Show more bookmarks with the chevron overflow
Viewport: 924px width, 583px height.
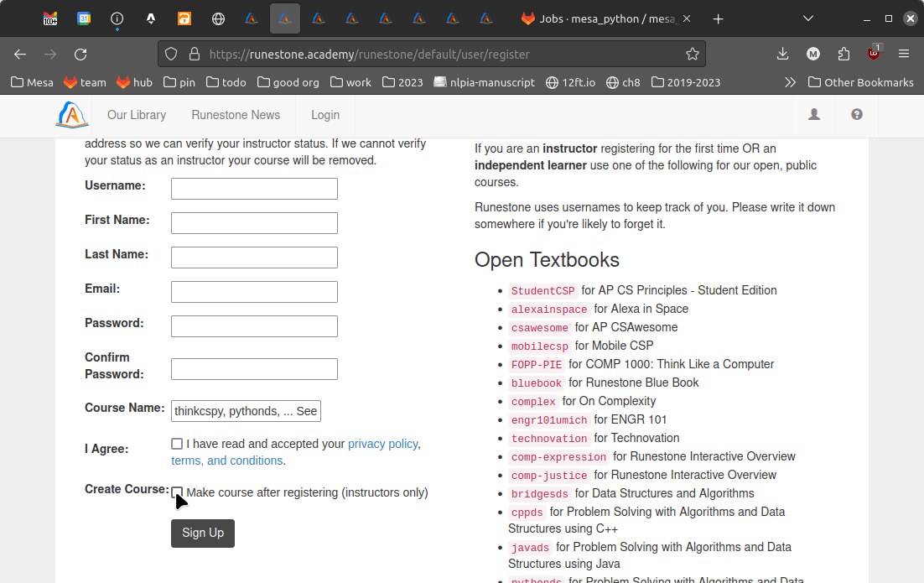click(x=790, y=82)
